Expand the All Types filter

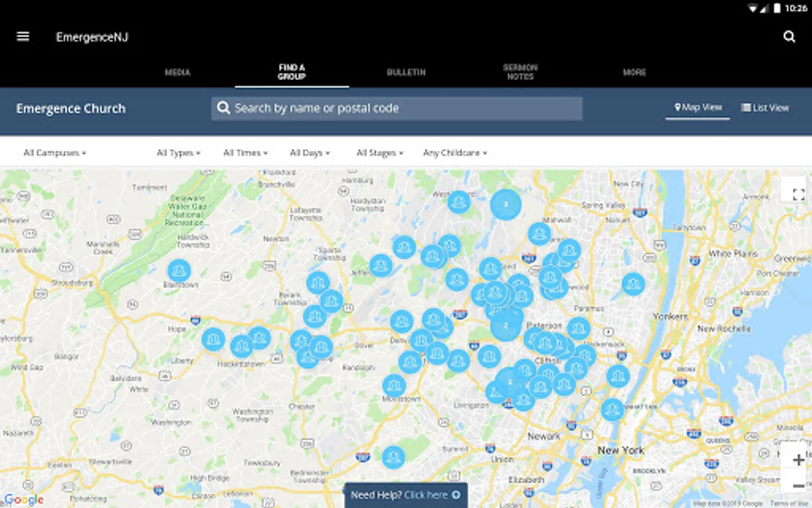click(178, 153)
